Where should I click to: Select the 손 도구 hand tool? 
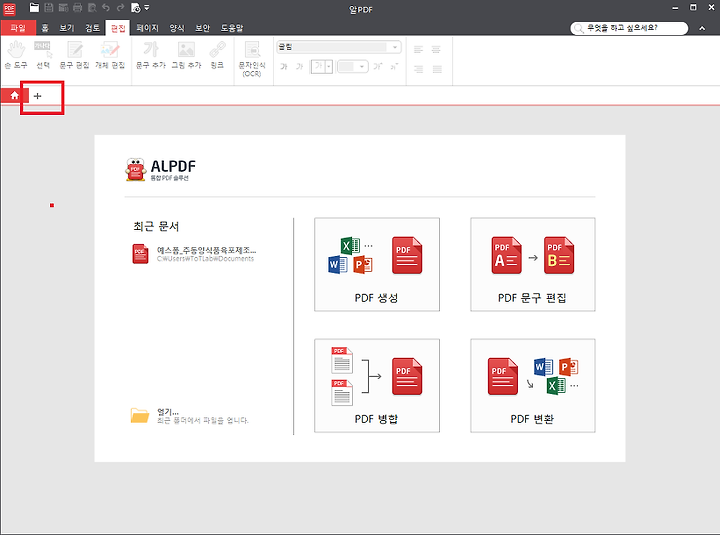16,55
